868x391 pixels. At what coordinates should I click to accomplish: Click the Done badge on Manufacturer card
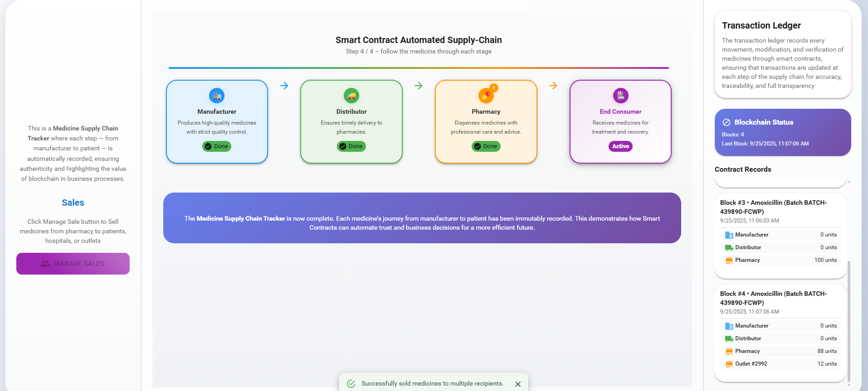(x=217, y=146)
